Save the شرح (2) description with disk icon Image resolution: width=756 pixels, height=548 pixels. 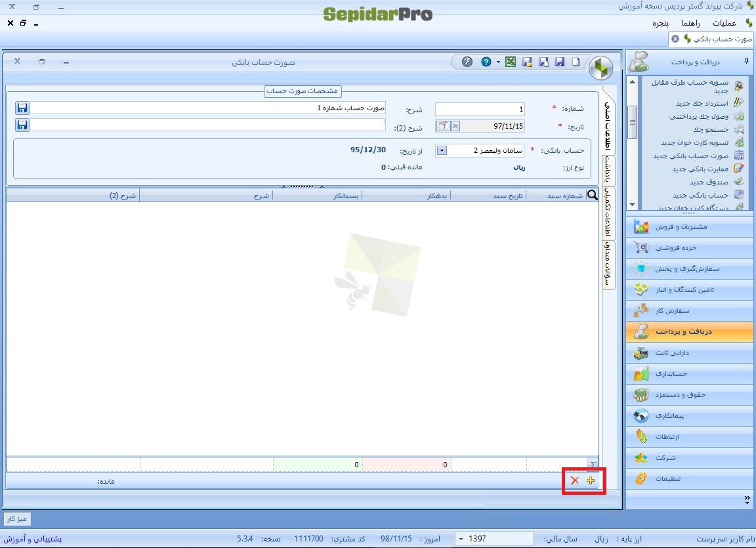22,125
